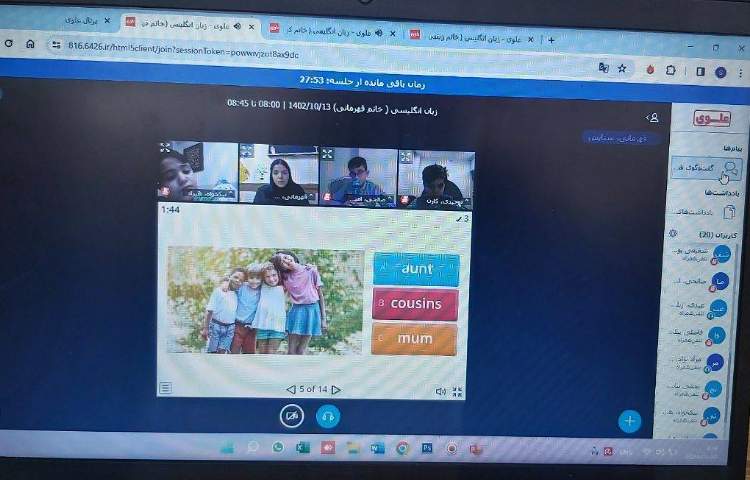The image size is (750, 480).
Task: Open Word from the taskbar
Action: [x=377, y=448]
